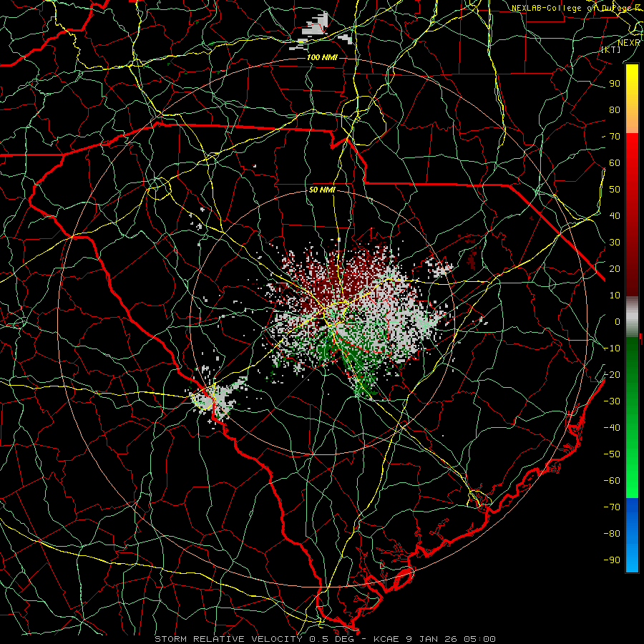Viewport: 644px width, 644px height.
Task: Click the -60 value on the velocity scale
Action: (612, 481)
